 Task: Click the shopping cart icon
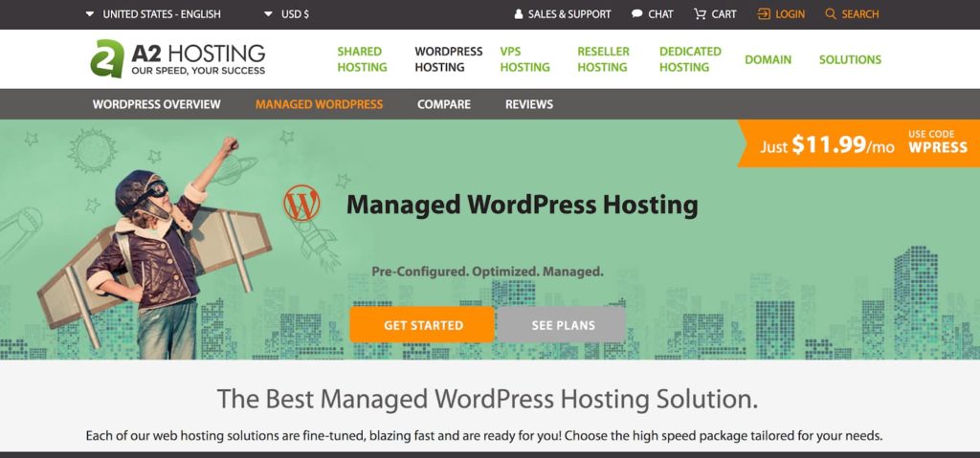[700, 13]
